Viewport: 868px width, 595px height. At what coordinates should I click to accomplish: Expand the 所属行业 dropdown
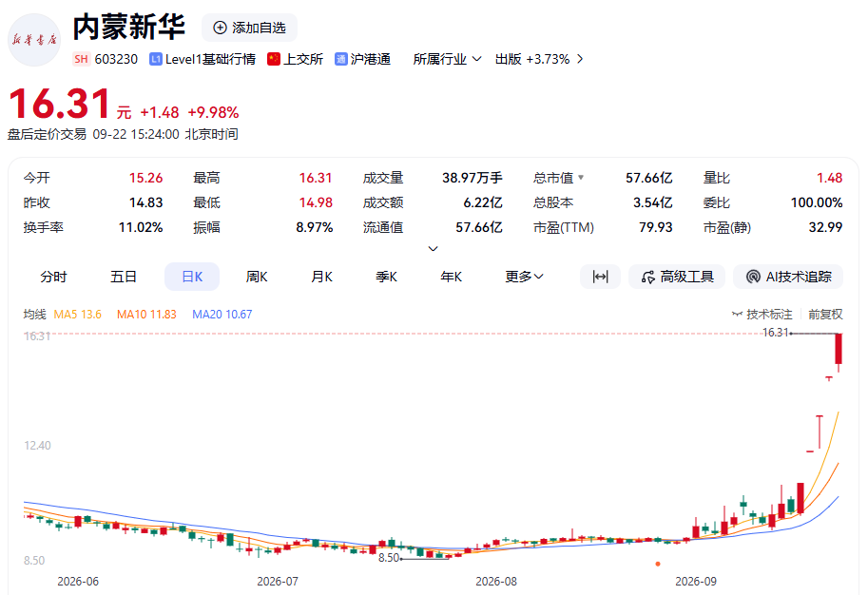point(447,59)
